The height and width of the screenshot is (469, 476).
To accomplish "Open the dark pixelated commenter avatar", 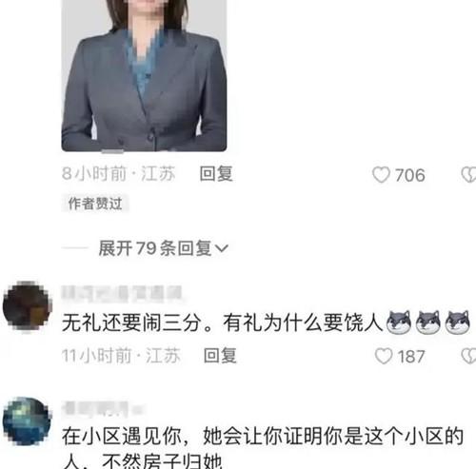I will point(27,306).
